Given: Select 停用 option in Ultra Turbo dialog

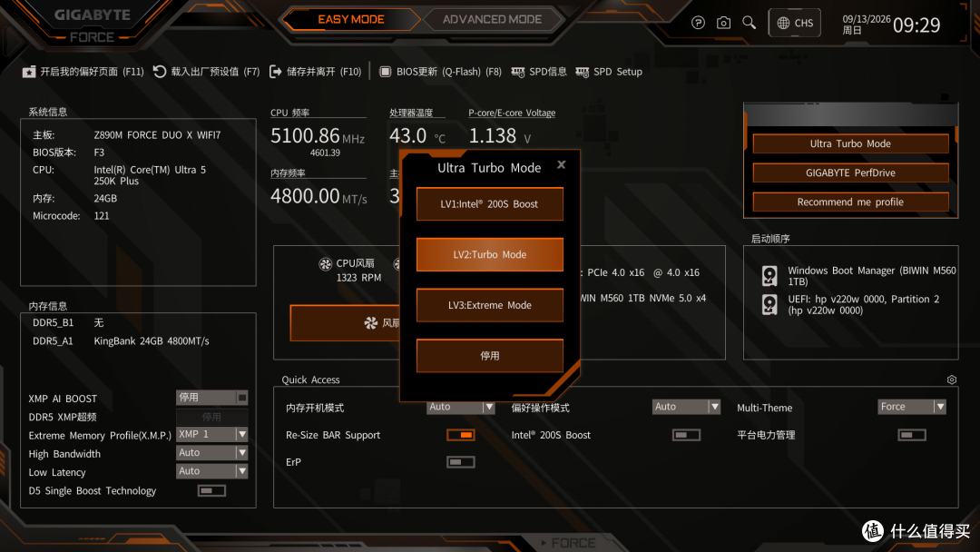Looking at the screenshot, I should pos(489,356).
